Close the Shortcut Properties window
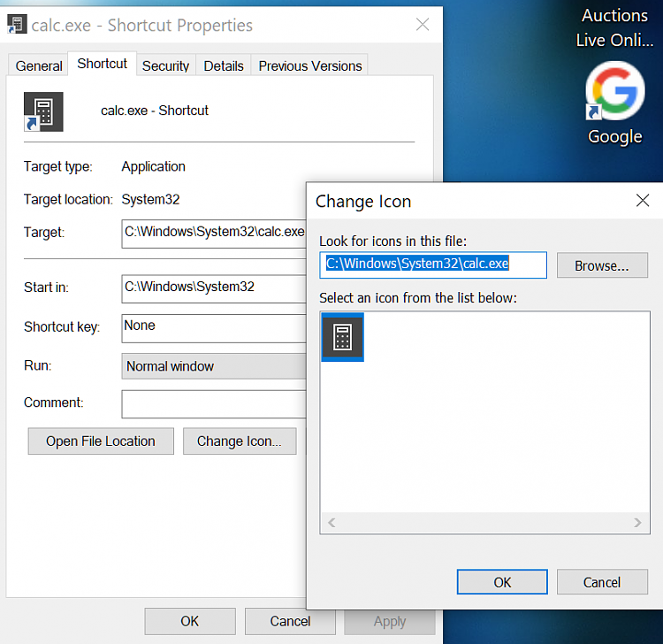Screen dimensions: 663x644 (423, 25)
